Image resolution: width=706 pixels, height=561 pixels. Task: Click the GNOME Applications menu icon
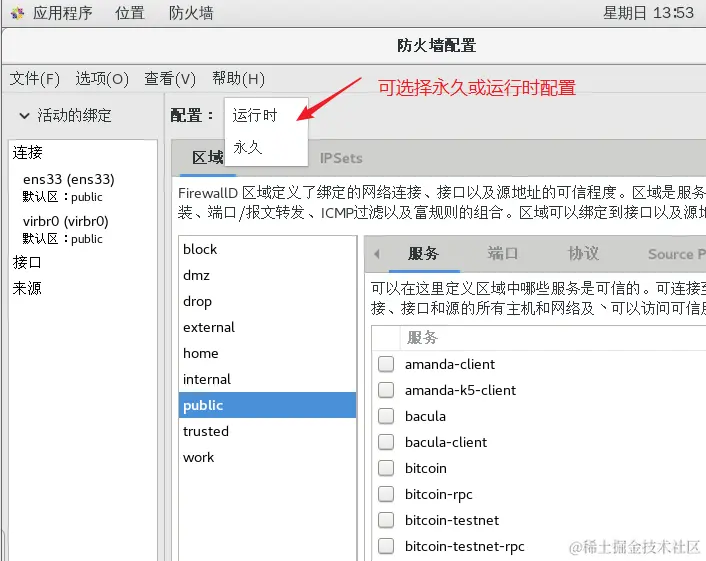(17, 13)
